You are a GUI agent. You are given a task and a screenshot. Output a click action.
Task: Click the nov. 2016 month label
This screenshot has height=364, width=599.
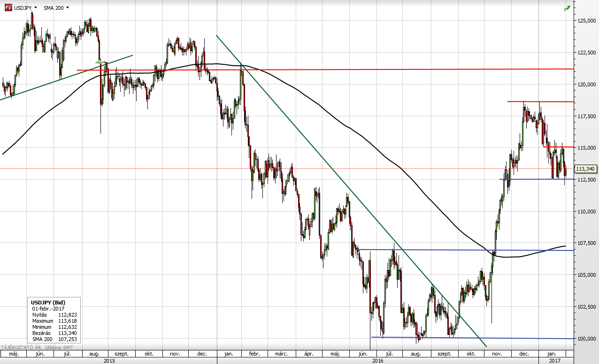498,354
